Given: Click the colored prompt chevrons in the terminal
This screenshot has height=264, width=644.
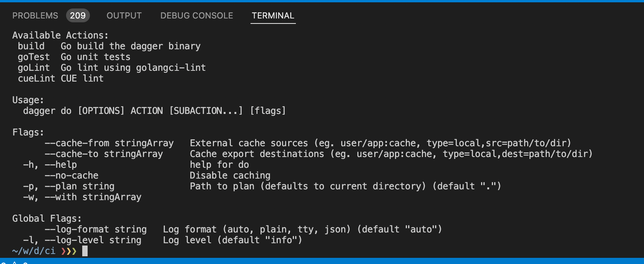Looking at the screenshot, I should [69, 251].
